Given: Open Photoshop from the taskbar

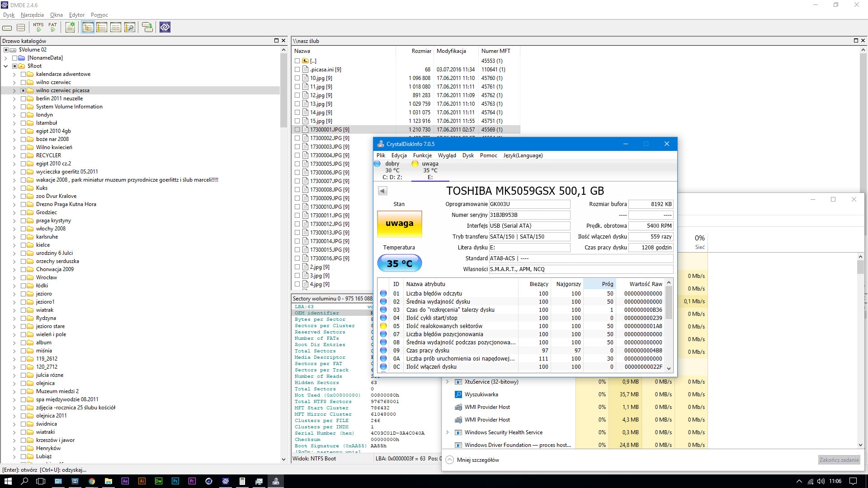Looking at the screenshot, I should click(175, 481).
